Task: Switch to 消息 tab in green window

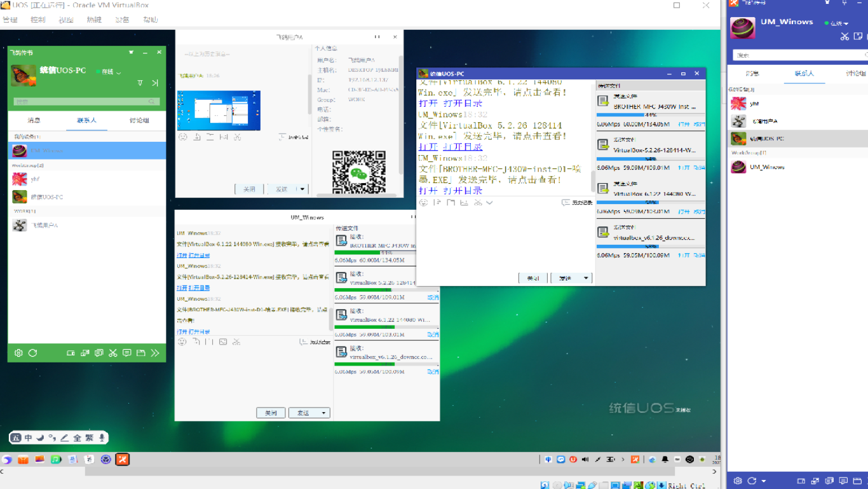Action: [x=34, y=120]
